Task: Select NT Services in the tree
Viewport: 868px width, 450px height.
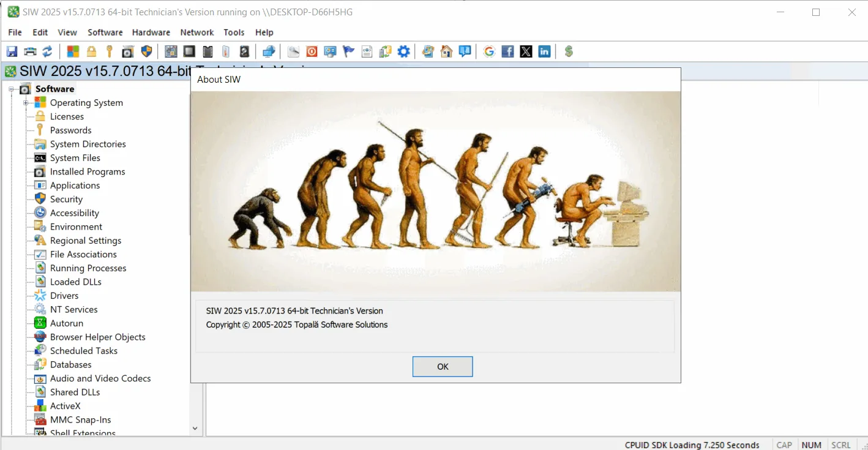Action: (x=73, y=310)
